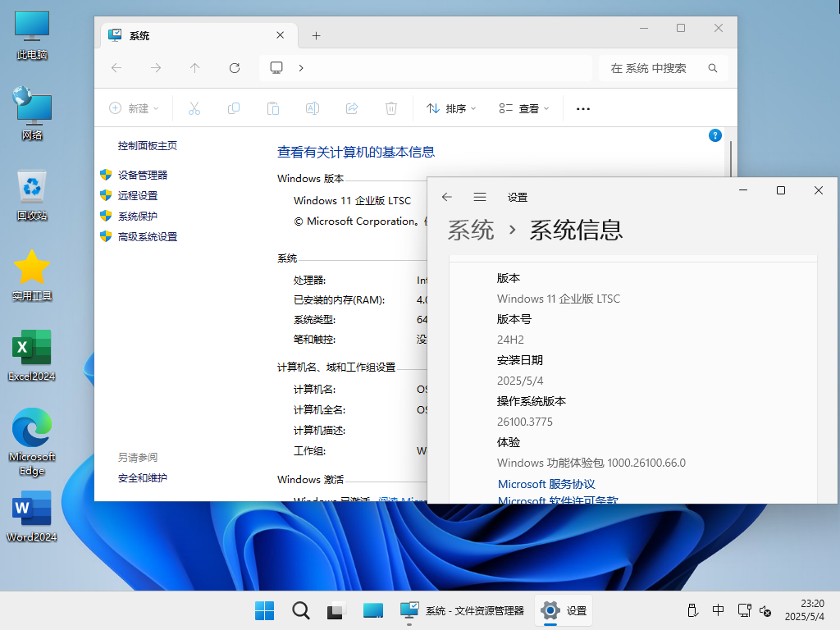840x630 pixels.
Task: Go forward in the 系统 Explorer window
Action: coord(155,67)
